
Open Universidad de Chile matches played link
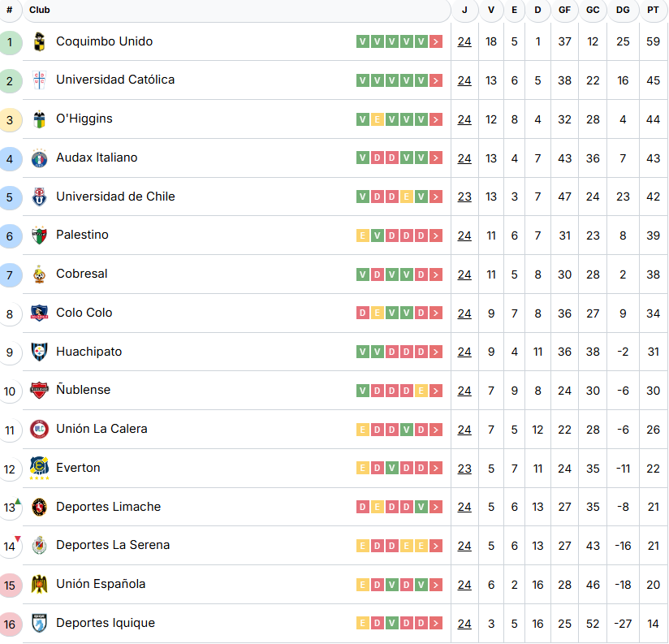[464, 197]
